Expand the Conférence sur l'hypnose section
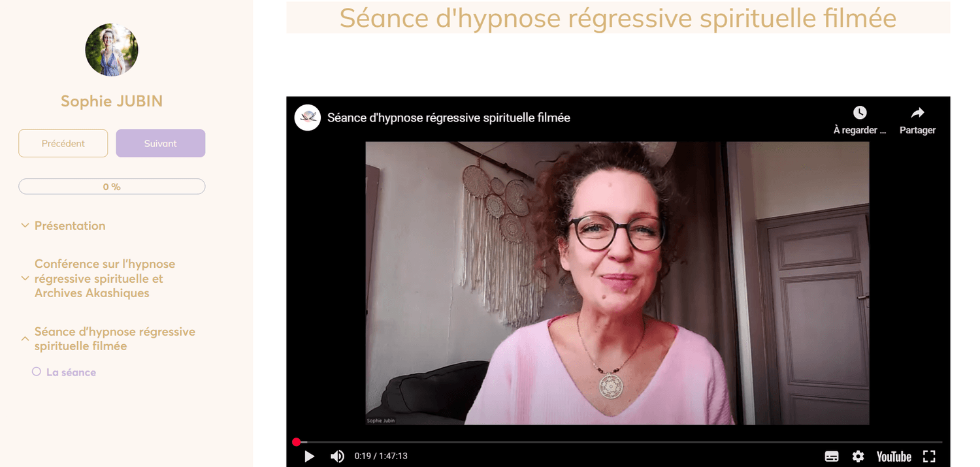The height and width of the screenshot is (467, 980). click(25, 278)
